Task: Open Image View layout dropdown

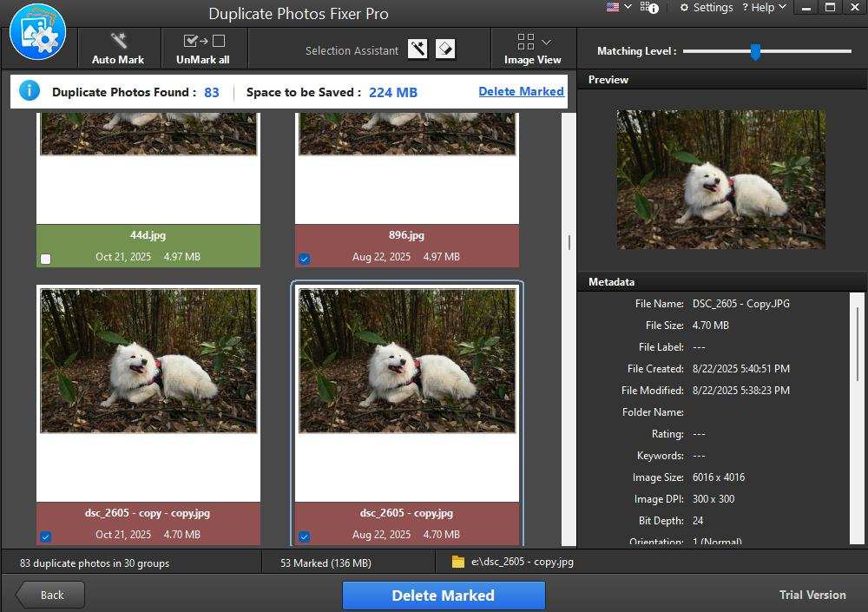Action: tap(533, 49)
